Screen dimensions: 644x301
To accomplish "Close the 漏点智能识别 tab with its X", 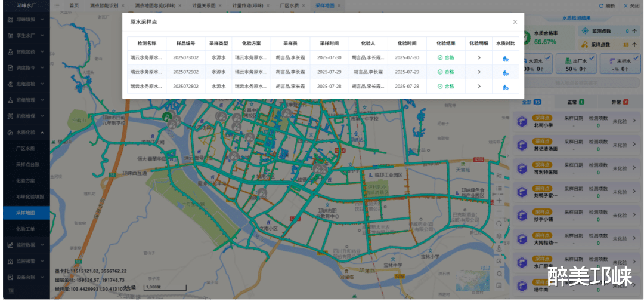I will coord(123,6).
